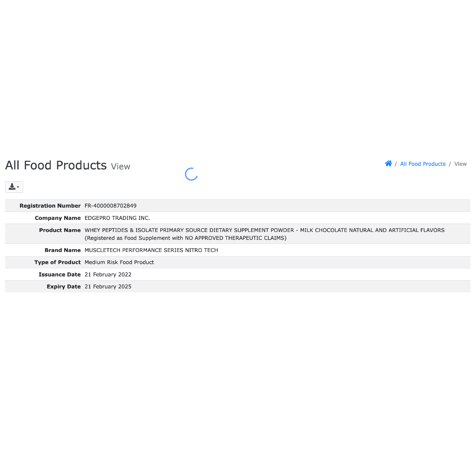This screenshot has height=476, width=476.
Task: Click the Type of Product label
Action: point(58,262)
